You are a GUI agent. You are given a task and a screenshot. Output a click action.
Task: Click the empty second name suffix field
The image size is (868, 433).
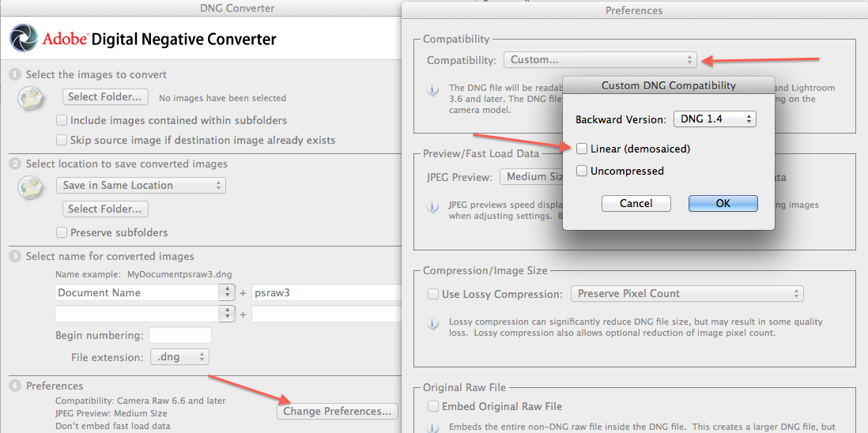point(326,314)
